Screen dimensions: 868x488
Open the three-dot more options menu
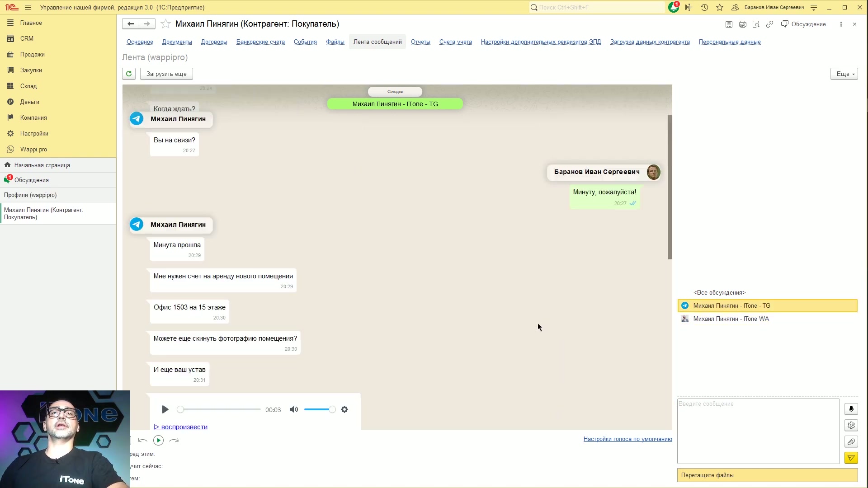[x=841, y=24]
